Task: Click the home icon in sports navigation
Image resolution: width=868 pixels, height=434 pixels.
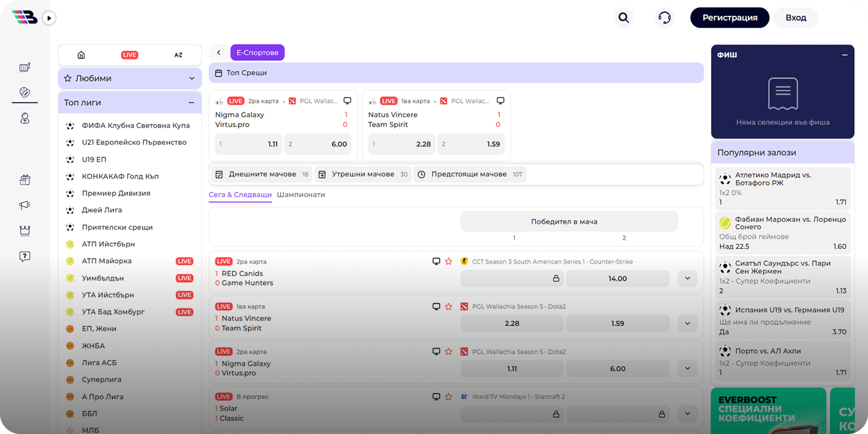Action: click(81, 55)
